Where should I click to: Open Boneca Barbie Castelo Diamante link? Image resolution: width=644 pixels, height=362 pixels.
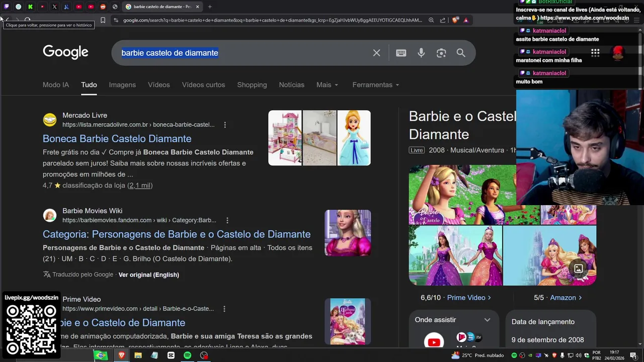[x=117, y=139]
